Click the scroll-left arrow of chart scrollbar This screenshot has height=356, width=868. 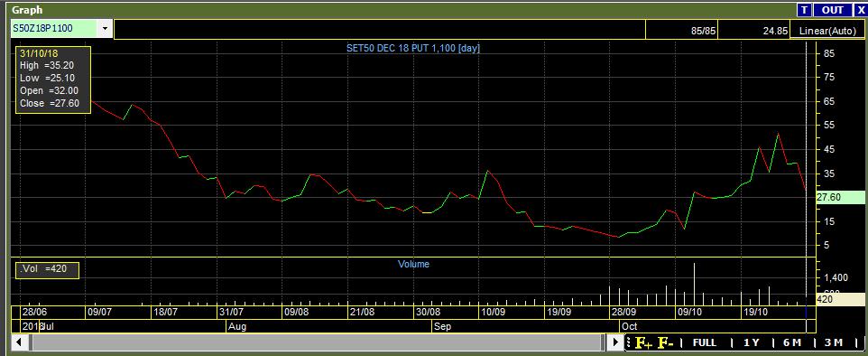point(18,342)
